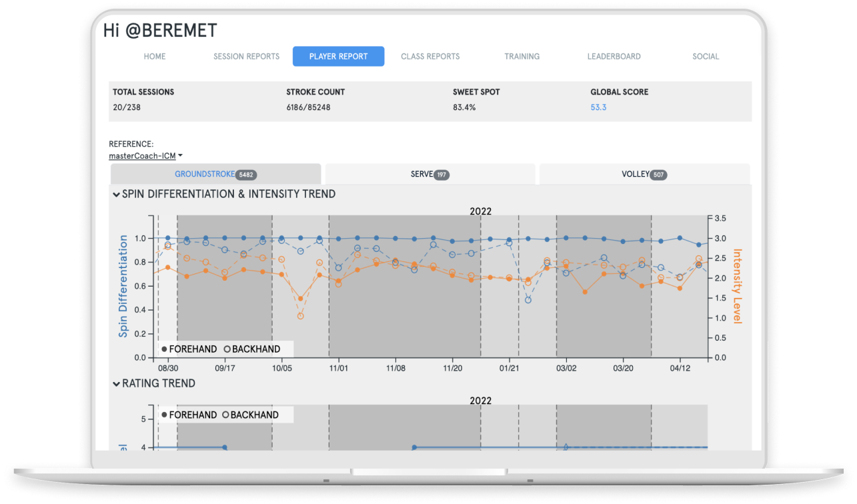The image size is (857, 504).
Task: Open the SOCIAL tab
Action: tap(706, 57)
